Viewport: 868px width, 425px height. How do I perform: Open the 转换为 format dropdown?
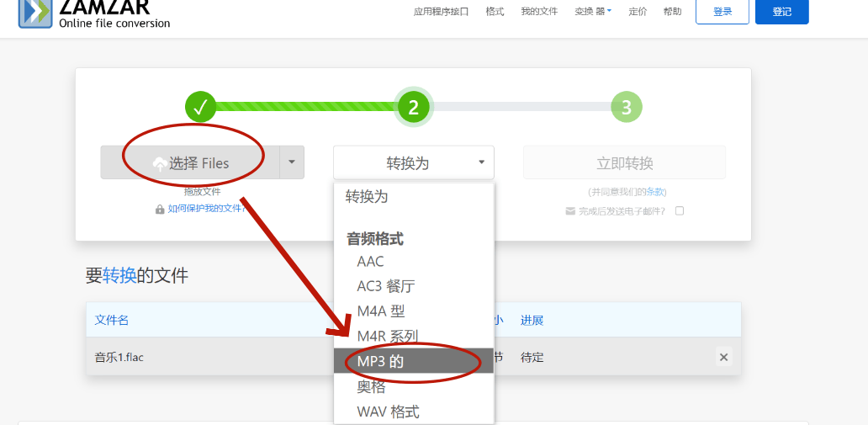click(x=413, y=162)
